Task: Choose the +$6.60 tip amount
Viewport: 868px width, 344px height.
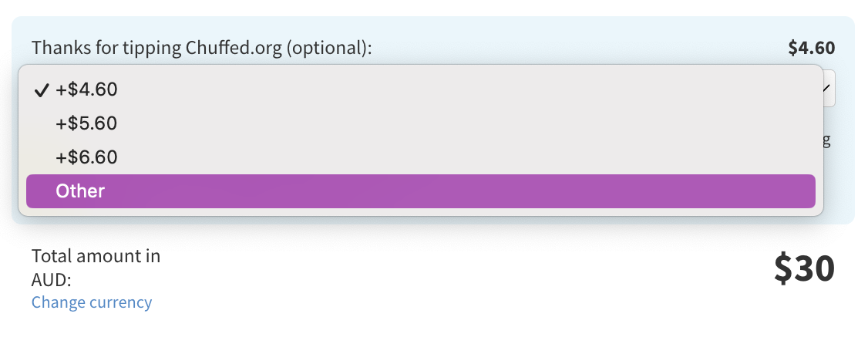Action: coord(421,157)
